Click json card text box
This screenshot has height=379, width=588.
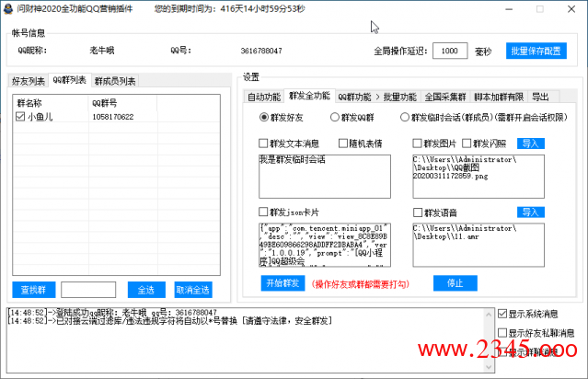[x=325, y=246]
